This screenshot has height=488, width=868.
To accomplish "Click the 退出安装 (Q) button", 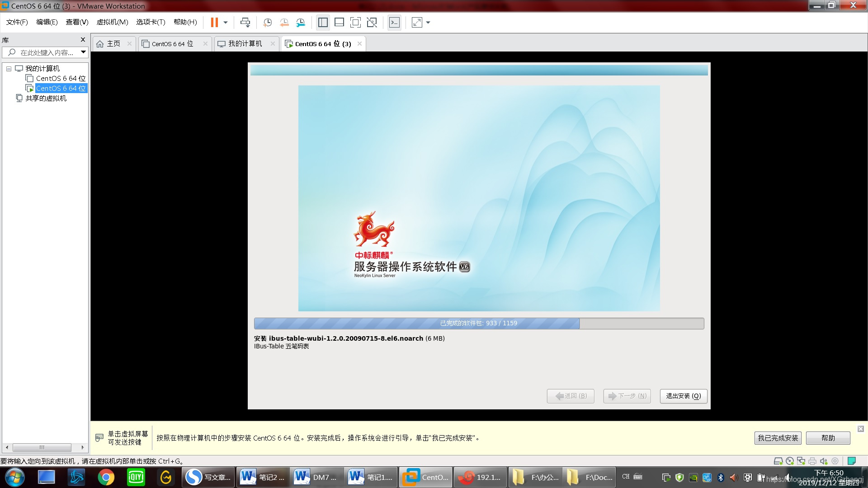I will (683, 396).
